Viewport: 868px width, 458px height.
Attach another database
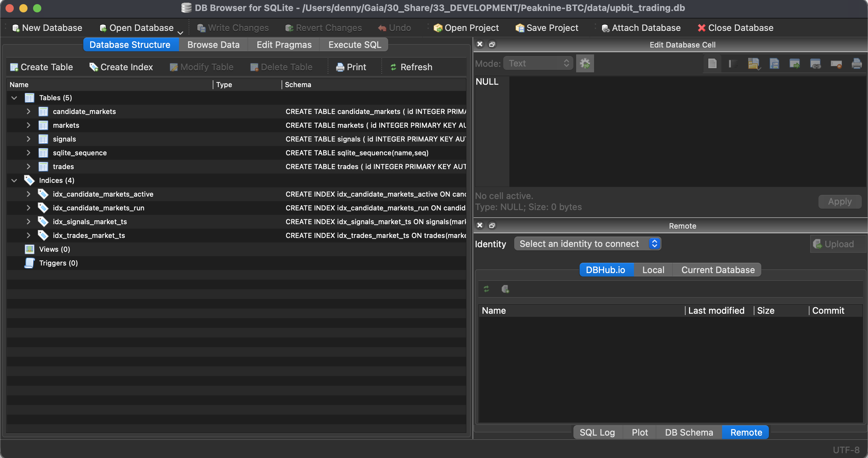point(641,28)
